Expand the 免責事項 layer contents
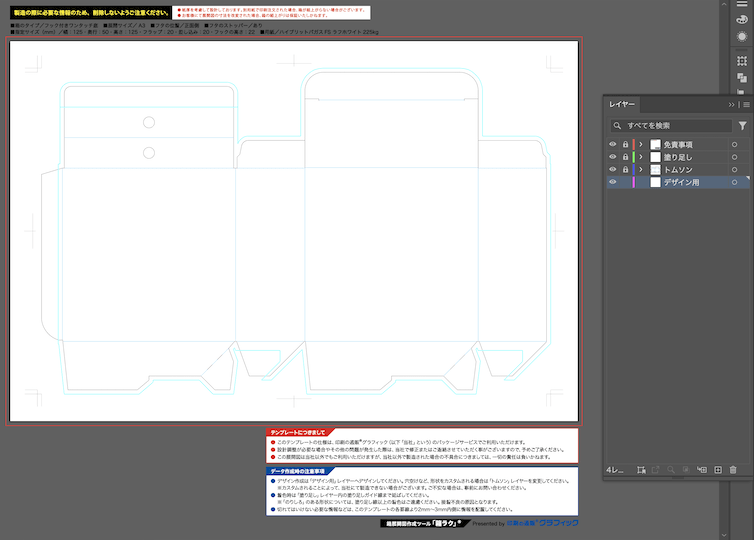The width and height of the screenshot is (754, 540). click(x=641, y=145)
